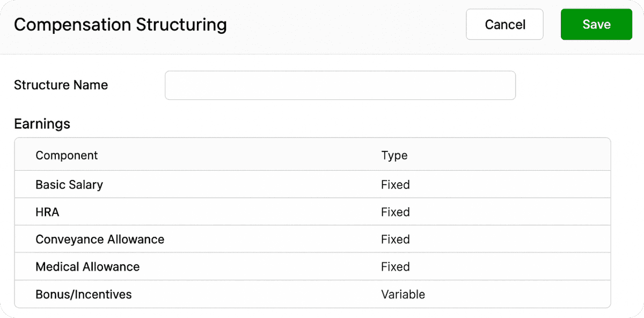Click the Earnings section heading
This screenshot has height=318, width=644.
[42, 124]
